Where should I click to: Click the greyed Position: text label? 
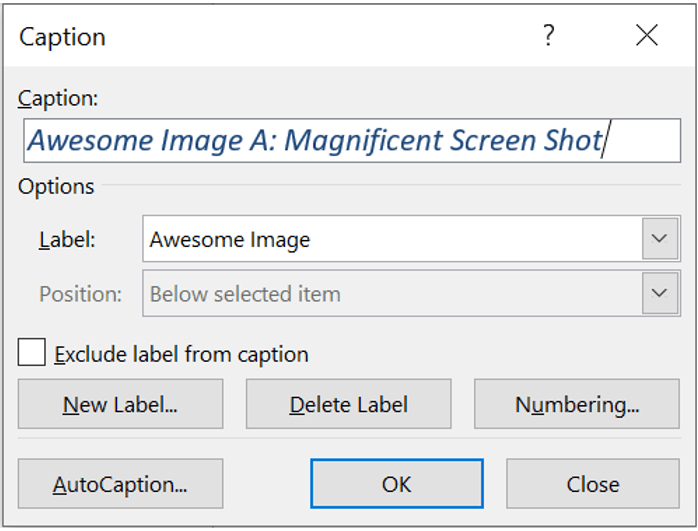(x=80, y=294)
